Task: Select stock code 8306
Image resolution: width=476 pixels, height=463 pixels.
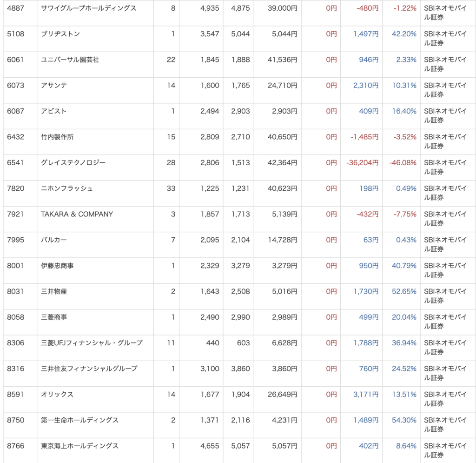Action: pyautogui.click(x=15, y=343)
